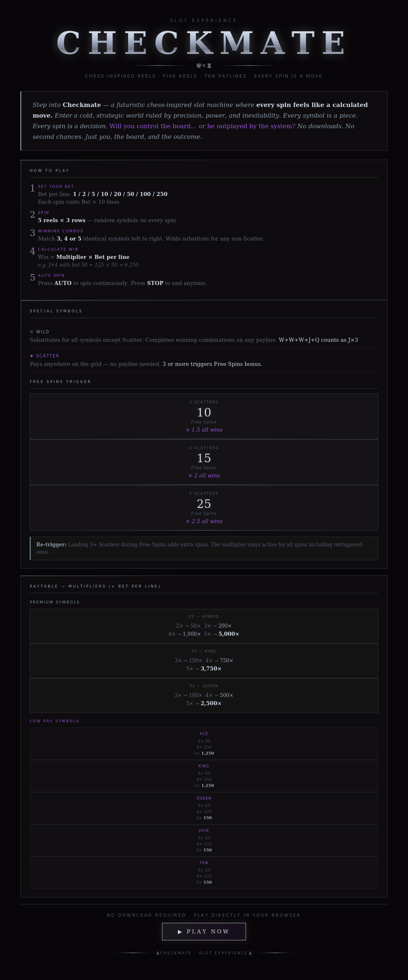The height and width of the screenshot is (980, 408).
Task: Click the queen chess piece under the title
Action: (x=199, y=65)
